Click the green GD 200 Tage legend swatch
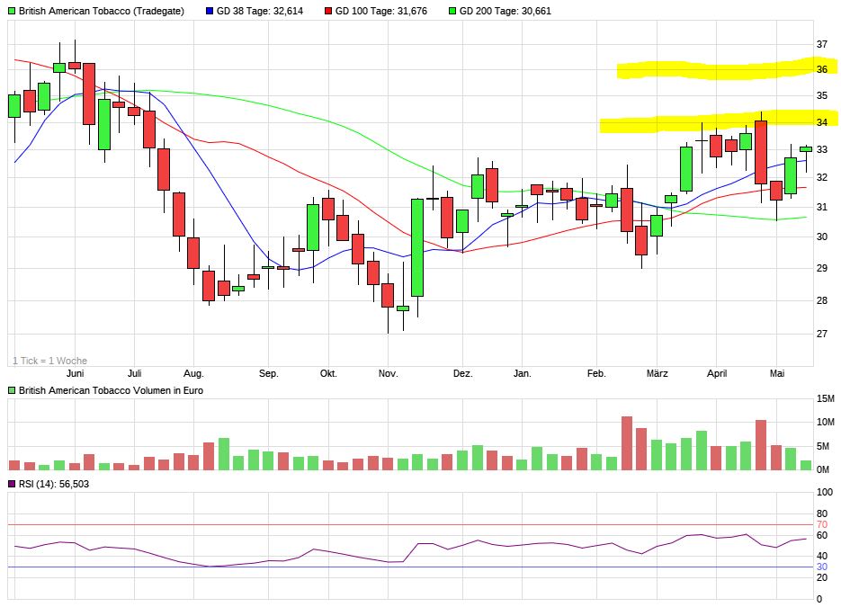The height and width of the screenshot is (616, 841). (x=452, y=11)
